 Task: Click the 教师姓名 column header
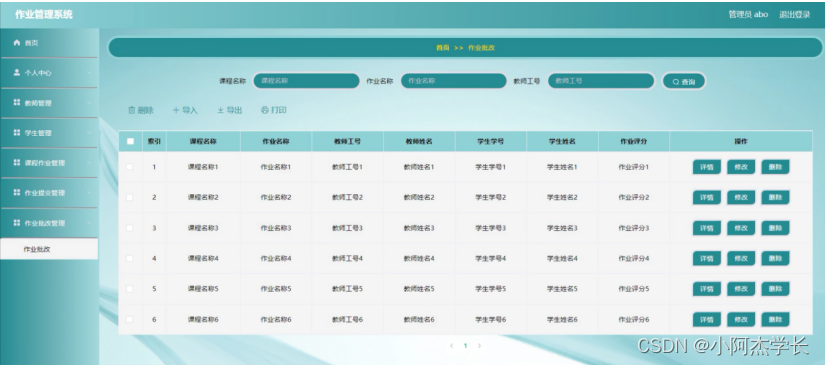click(419, 141)
